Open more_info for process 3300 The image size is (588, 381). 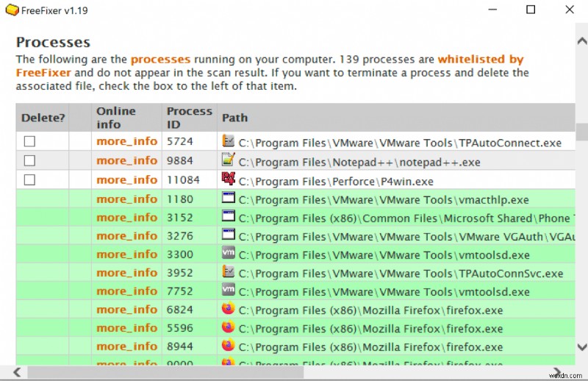(126, 254)
